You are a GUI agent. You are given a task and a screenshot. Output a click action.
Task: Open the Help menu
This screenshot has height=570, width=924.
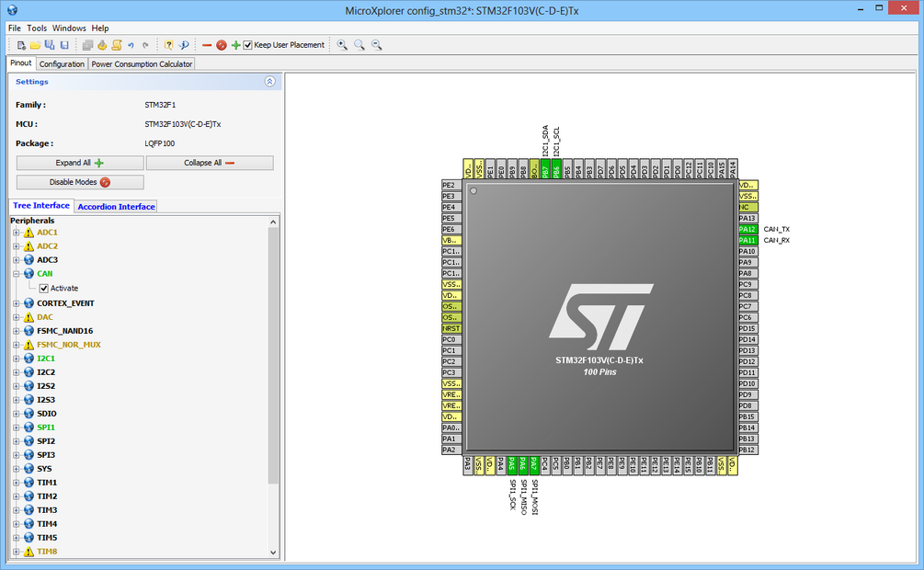tap(100, 28)
